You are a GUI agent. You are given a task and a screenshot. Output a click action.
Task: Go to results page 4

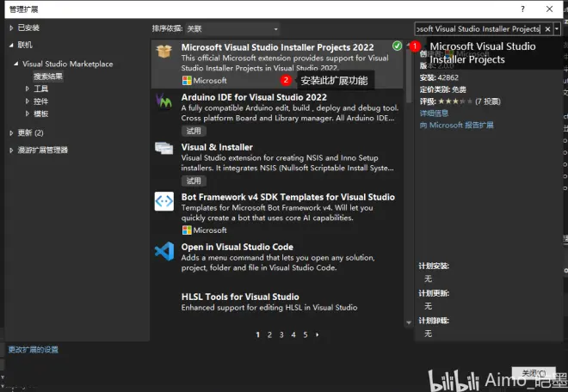click(293, 334)
